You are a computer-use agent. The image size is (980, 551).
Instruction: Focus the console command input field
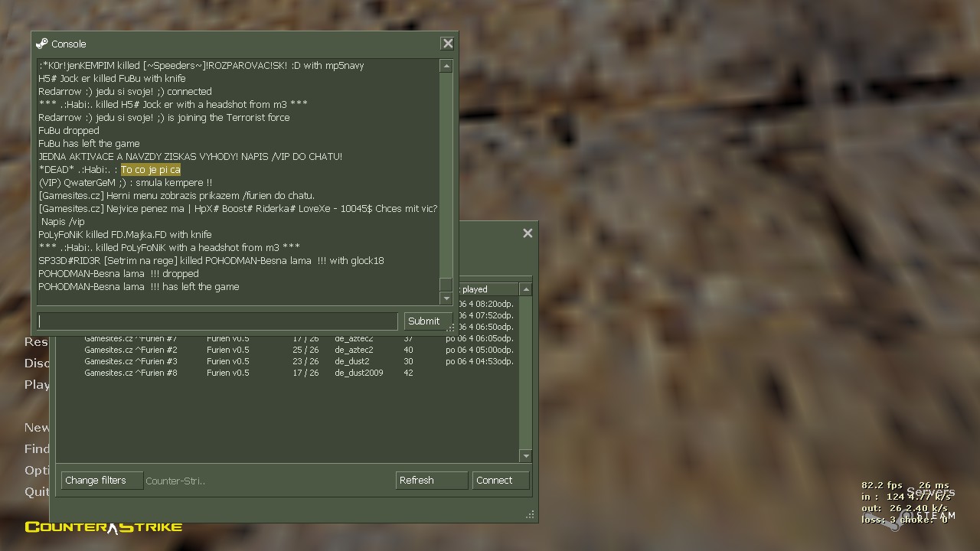coord(218,321)
